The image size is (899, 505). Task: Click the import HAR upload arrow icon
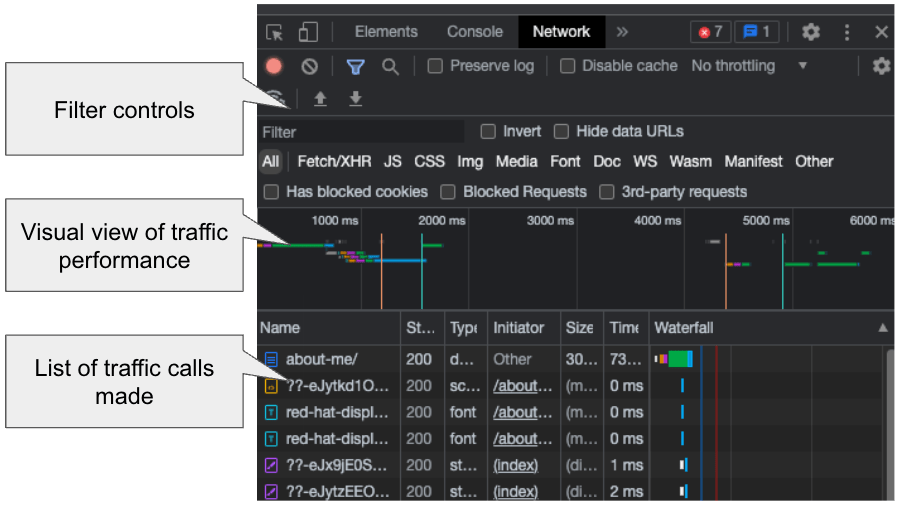tap(321, 98)
